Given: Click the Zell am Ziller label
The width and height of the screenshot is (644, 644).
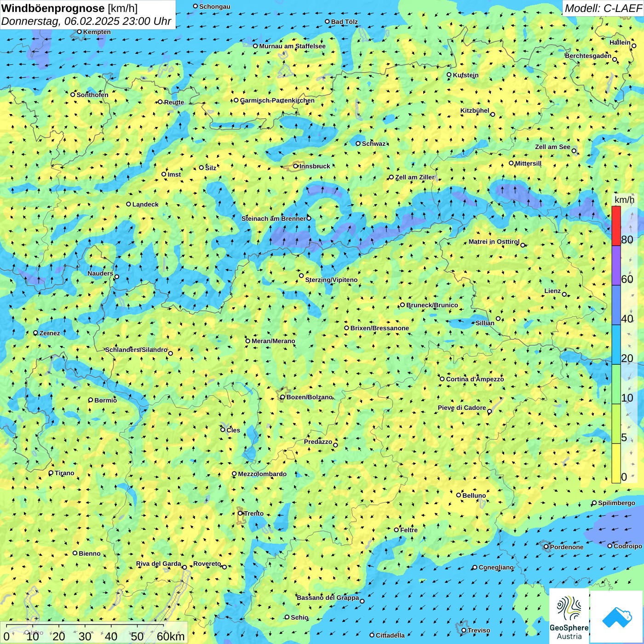Looking at the screenshot, I should (414, 177).
